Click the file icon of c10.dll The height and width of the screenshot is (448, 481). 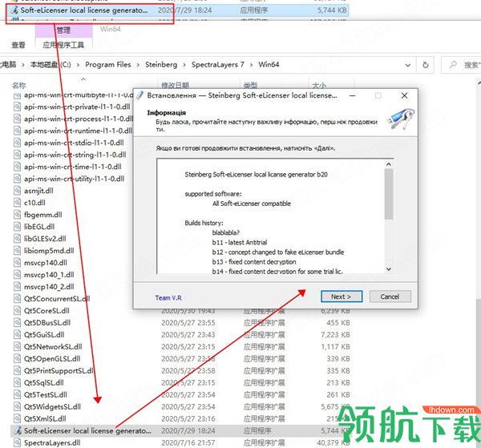pyautogui.click(x=17, y=203)
